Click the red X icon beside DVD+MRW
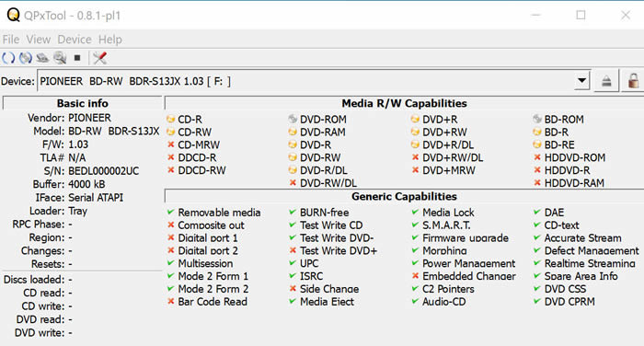 pos(415,170)
